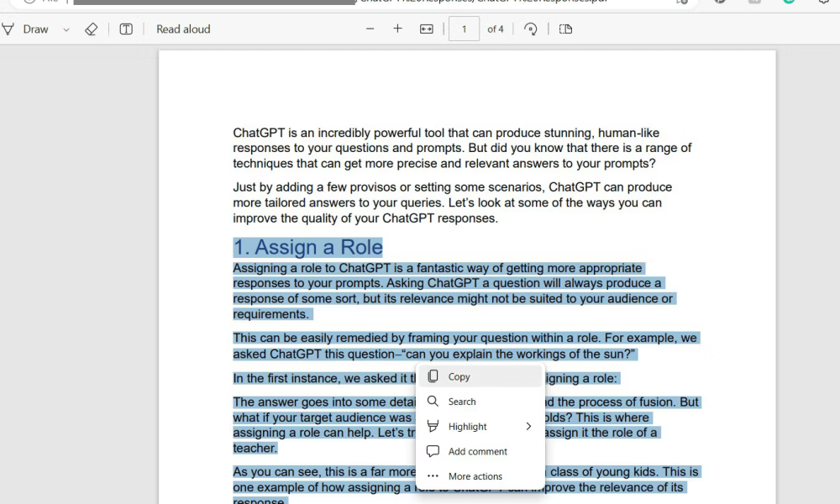Choose Copy from context menu
Viewport: 840px width, 504px height.
click(x=480, y=376)
